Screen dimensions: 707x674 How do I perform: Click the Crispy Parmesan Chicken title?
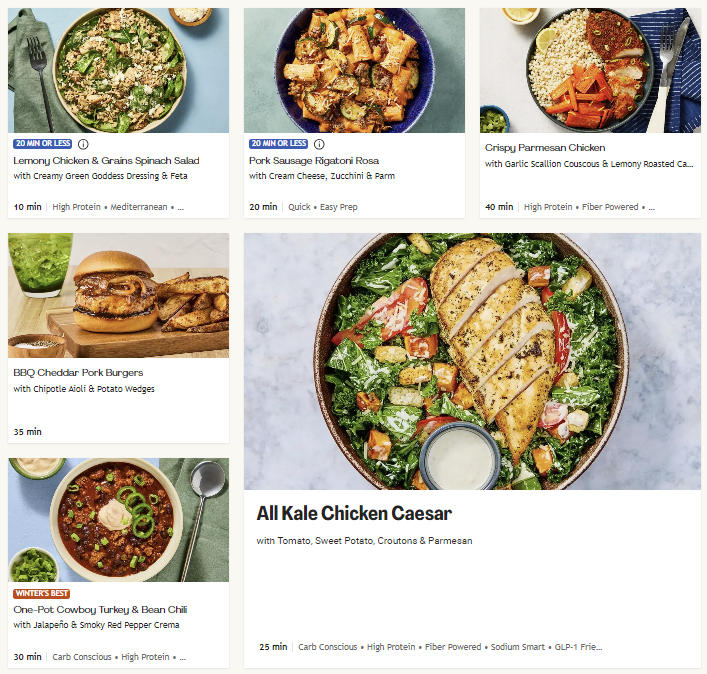click(x=545, y=148)
